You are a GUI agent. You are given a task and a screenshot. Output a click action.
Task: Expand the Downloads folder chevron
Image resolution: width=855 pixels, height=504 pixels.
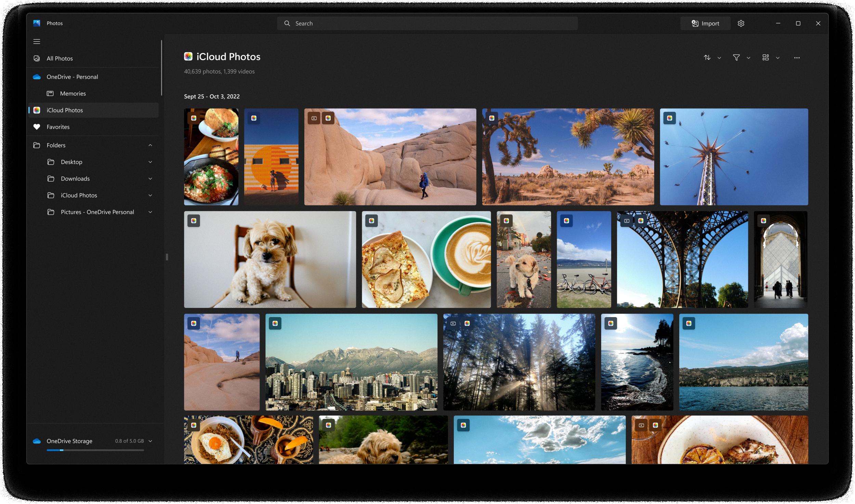[150, 179]
